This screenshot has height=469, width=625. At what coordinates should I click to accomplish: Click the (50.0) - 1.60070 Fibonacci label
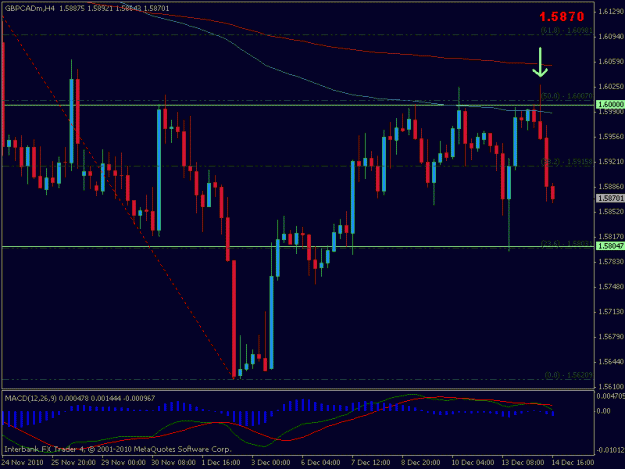pyautogui.click(x=566, y=96)
